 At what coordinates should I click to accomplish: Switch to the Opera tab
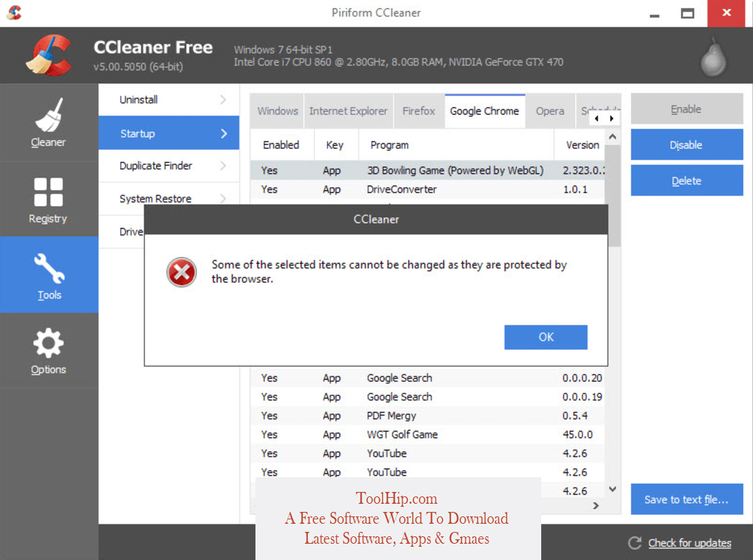coord(550,111)
